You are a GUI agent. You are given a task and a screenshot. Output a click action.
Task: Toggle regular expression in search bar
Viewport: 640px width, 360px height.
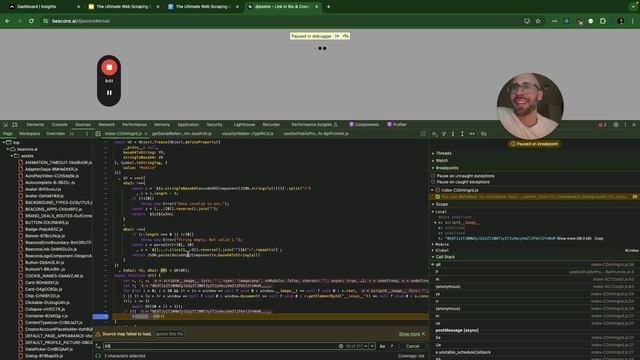[x=391, y=346]
